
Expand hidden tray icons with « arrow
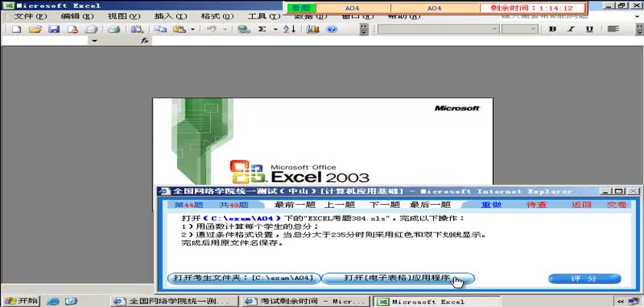point(620,302)
